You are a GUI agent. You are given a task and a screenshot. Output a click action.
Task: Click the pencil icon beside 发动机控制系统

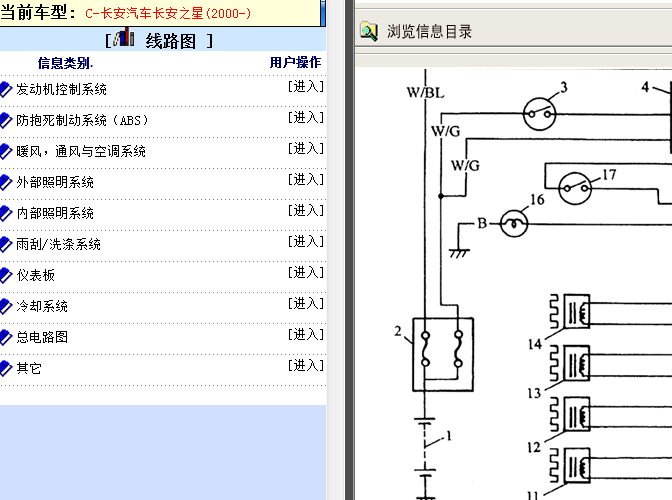(6, 89)
